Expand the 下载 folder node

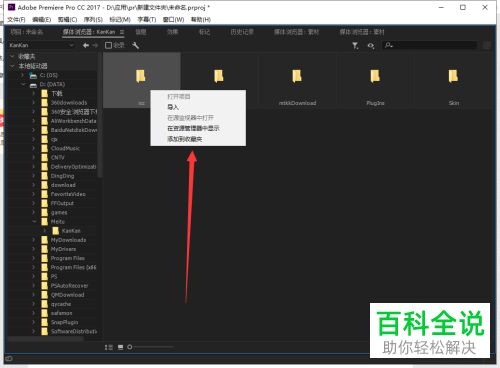(x=34, y=94)
